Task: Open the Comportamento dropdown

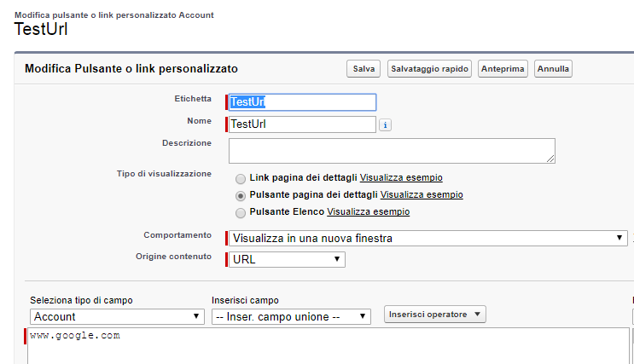Action: [x=428, y=239]
